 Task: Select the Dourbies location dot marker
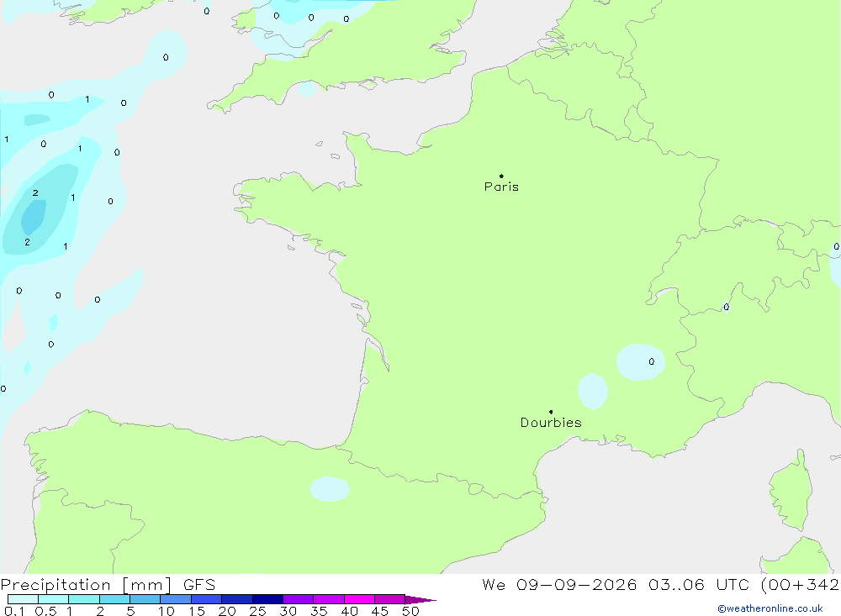coord(551,412)
